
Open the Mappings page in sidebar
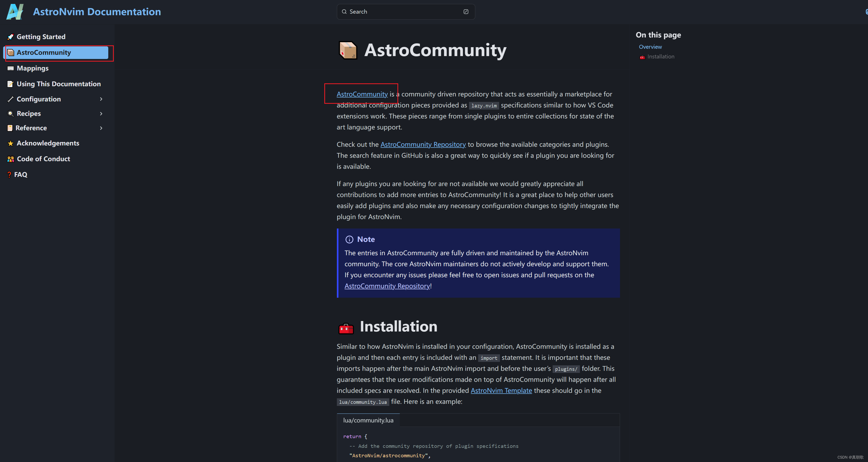pos(33,68)
